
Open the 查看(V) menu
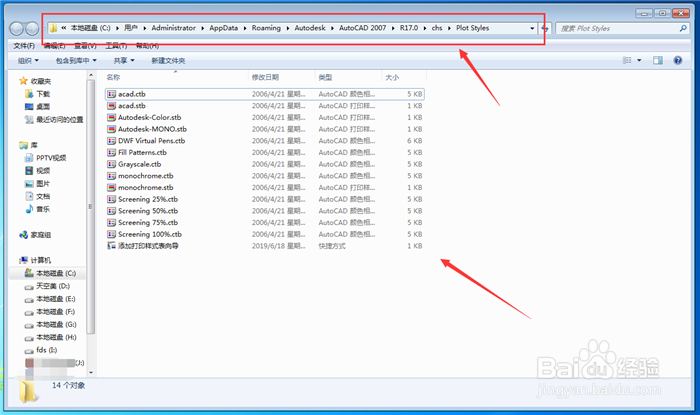pyautogui.click(x=85, y=46)
